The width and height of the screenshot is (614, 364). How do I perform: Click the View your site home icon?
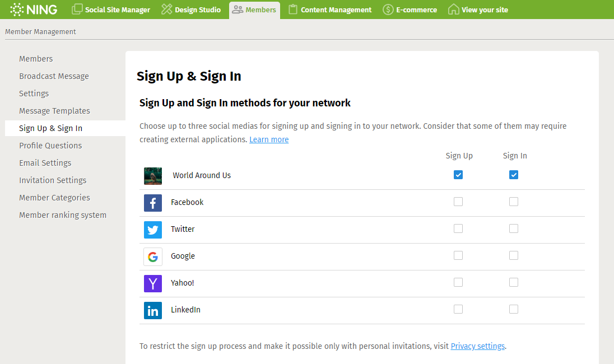(x=453, y=10)
